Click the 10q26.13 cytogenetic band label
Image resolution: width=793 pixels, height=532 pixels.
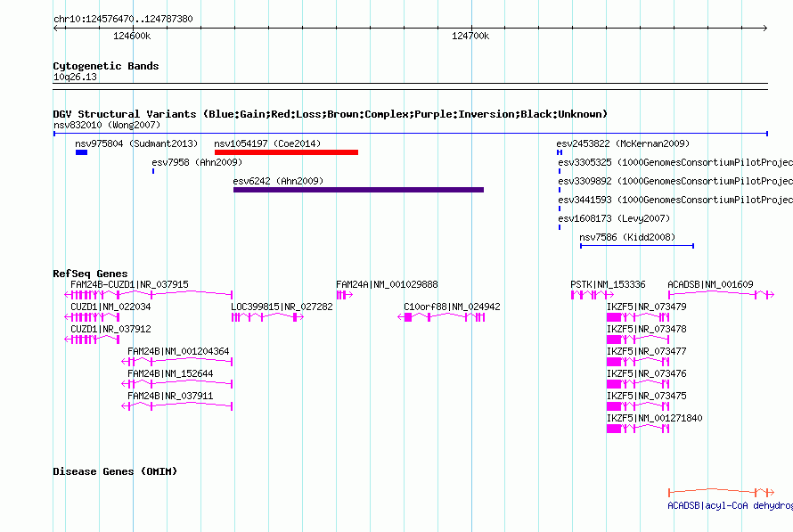(x=75, y=77)
